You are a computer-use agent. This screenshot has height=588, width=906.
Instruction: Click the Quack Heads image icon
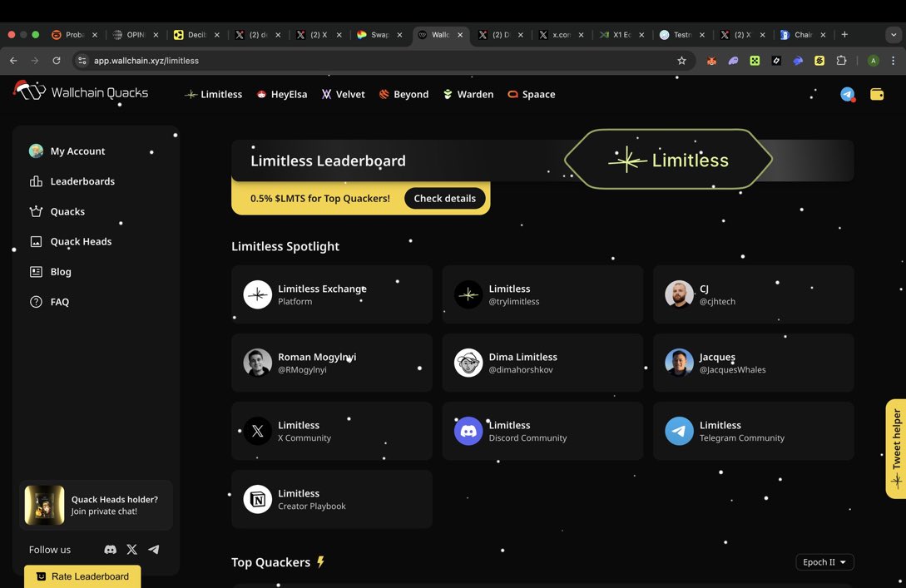[36, 241]
